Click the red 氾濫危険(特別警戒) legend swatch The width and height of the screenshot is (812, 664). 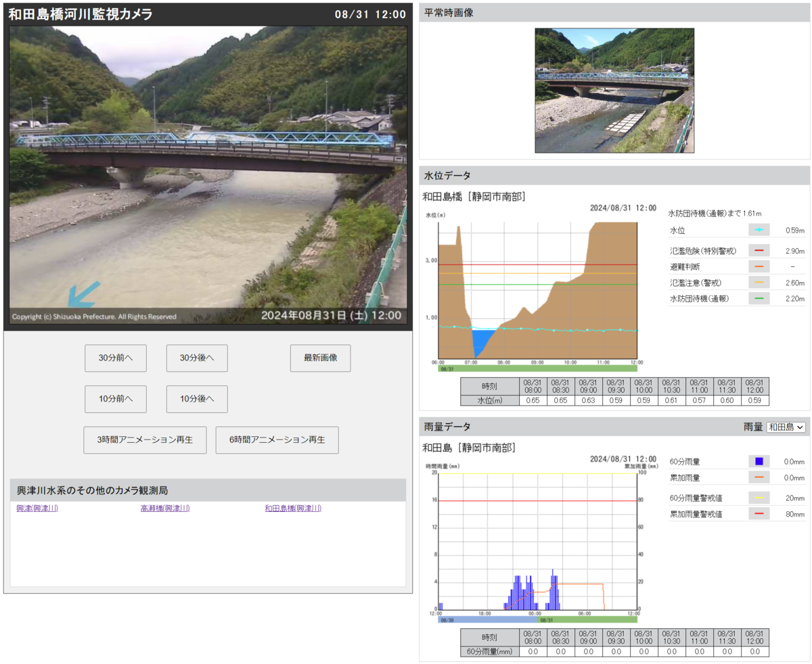(x=759, y=251)
